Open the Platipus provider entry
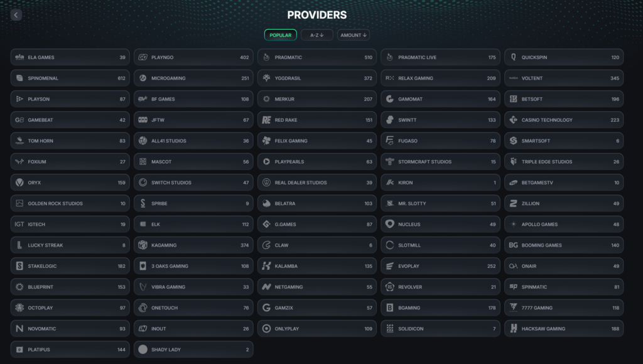This screenshot has width=643, height=364. point(70,350)
